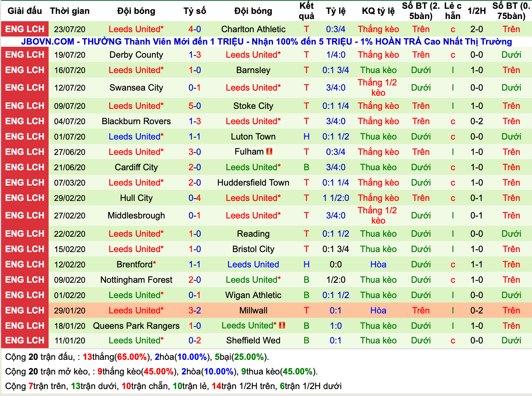
Task: Click the 5-0 score against Stoke City
Action: 195,106
